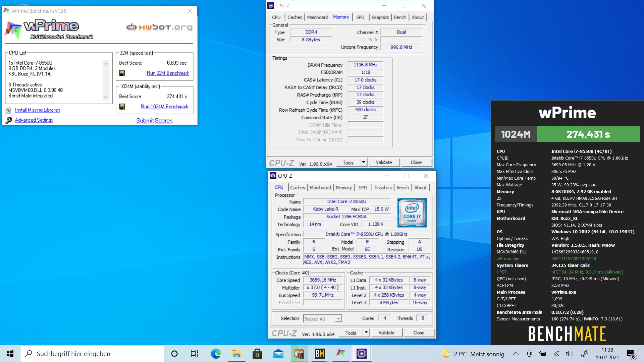Minimize the lower CPU-Z window

387,176
